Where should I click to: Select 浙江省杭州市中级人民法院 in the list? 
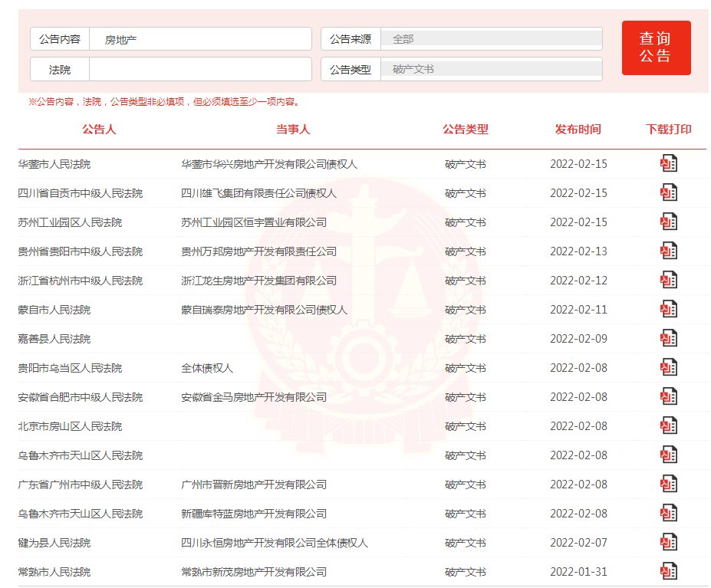click(81, 281)
